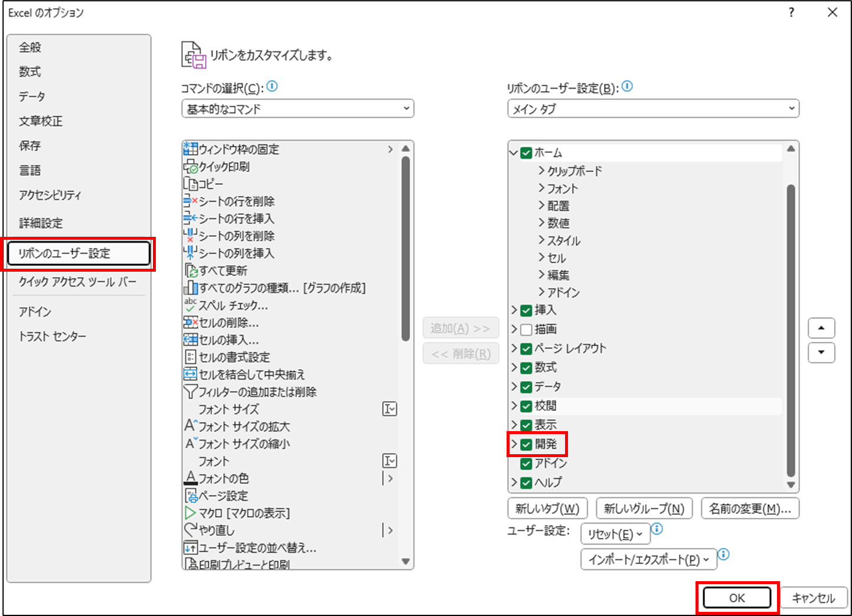Uncheck the 挿入 tab checkbox
The image size is (852, 616).
tap(526, 310)
